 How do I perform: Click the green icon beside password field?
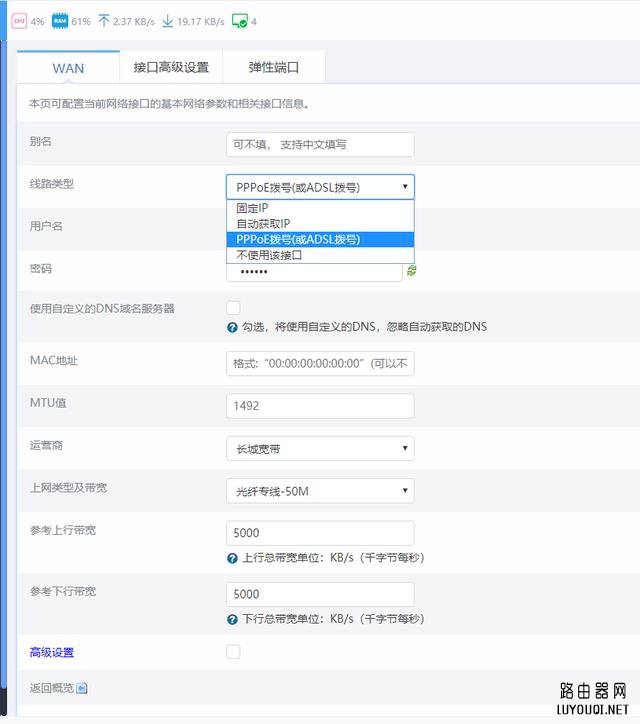point(412,271)
